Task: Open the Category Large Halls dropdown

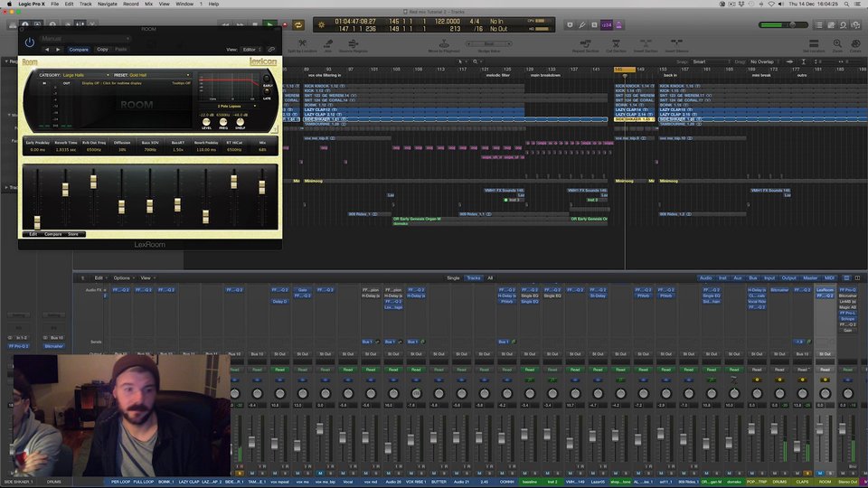Action: [86, 75]
